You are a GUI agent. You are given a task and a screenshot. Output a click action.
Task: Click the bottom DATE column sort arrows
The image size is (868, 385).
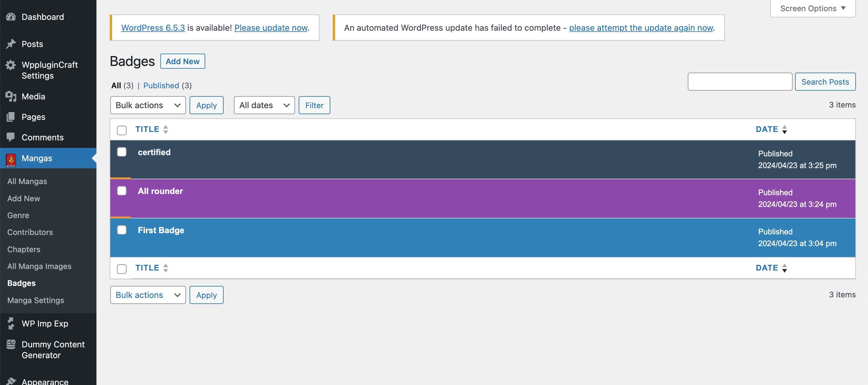click(785, 268)
